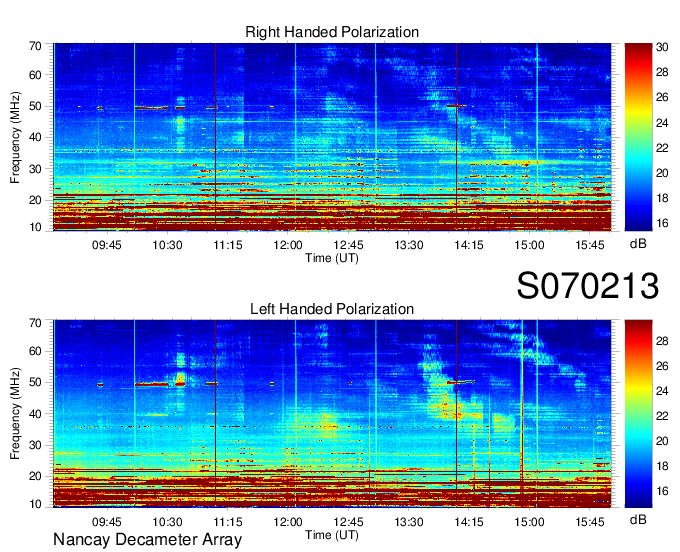The width and height of the screenshot is (680, 552).
Task: Click 13:30 time tick under Left Handed plot
Action: (x=409, y=522)
